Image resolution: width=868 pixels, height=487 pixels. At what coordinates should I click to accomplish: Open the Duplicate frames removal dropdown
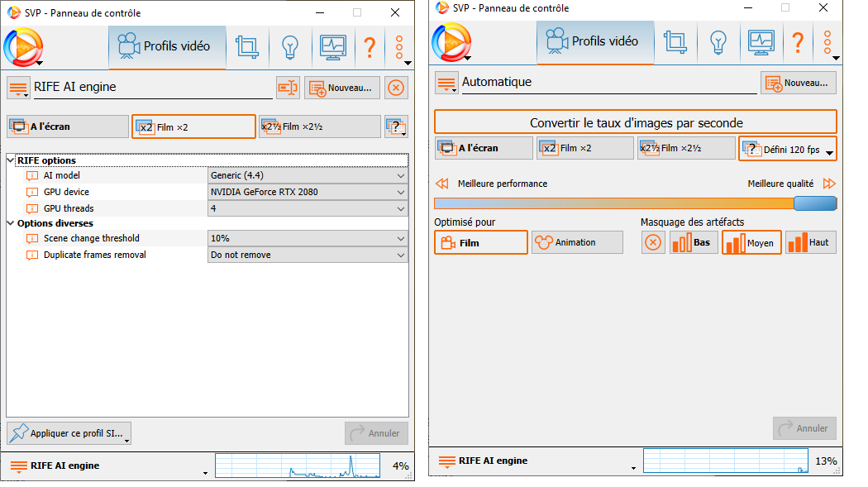[x=308, y=255]
